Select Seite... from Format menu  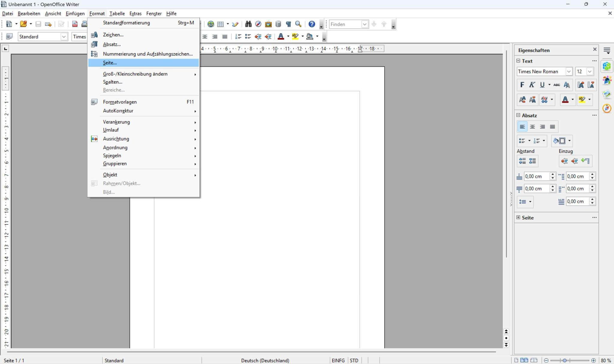coord(110,63)
